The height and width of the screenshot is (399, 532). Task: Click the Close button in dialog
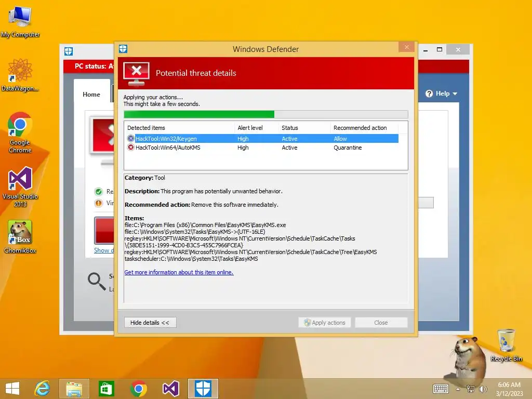381,322
